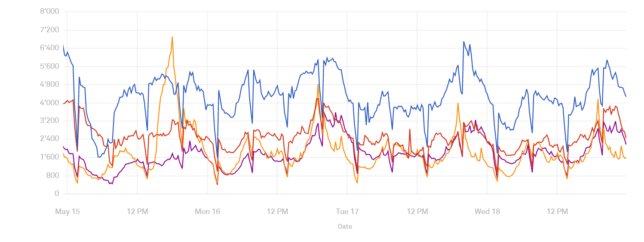The image size is (644, 242).
Task: Select the 'Wed 18' x-axis label
Action: pyautogui.click(x=487, y=211)
